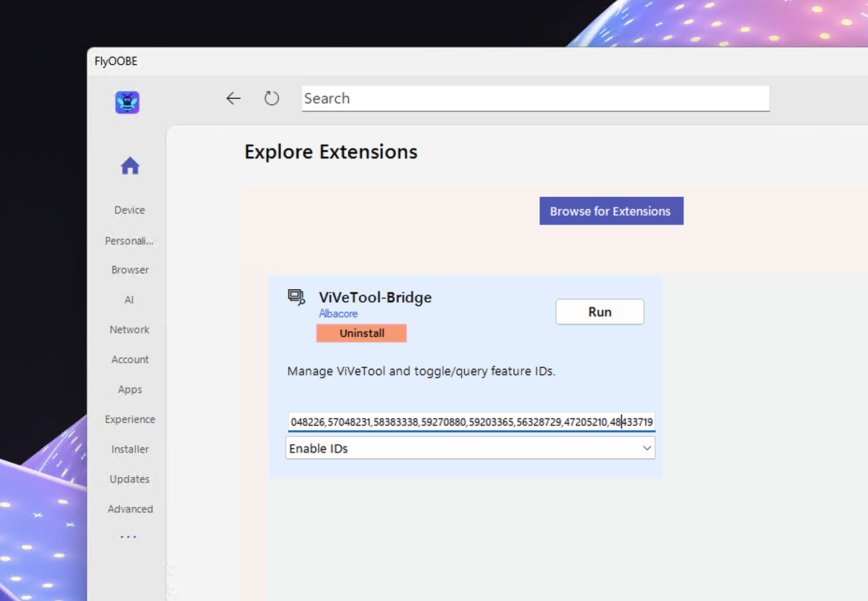Open the Apps section

(x=130, y=389)
